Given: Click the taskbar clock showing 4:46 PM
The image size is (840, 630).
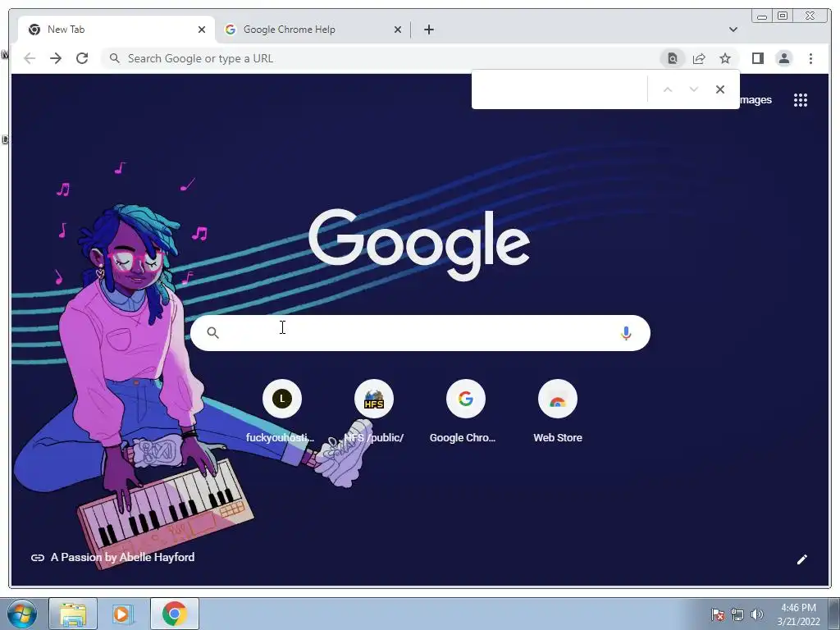Looking at the screenshot, I should 798,614.
